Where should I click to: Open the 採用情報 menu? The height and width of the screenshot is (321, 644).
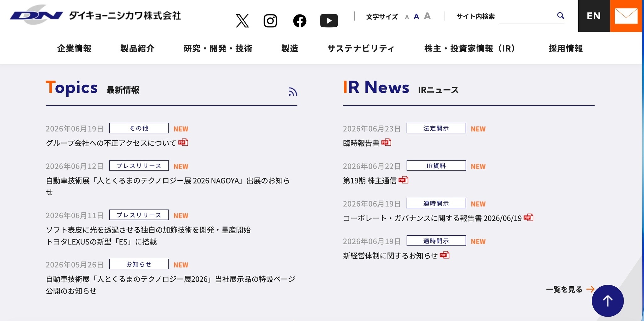coord(566,48)
